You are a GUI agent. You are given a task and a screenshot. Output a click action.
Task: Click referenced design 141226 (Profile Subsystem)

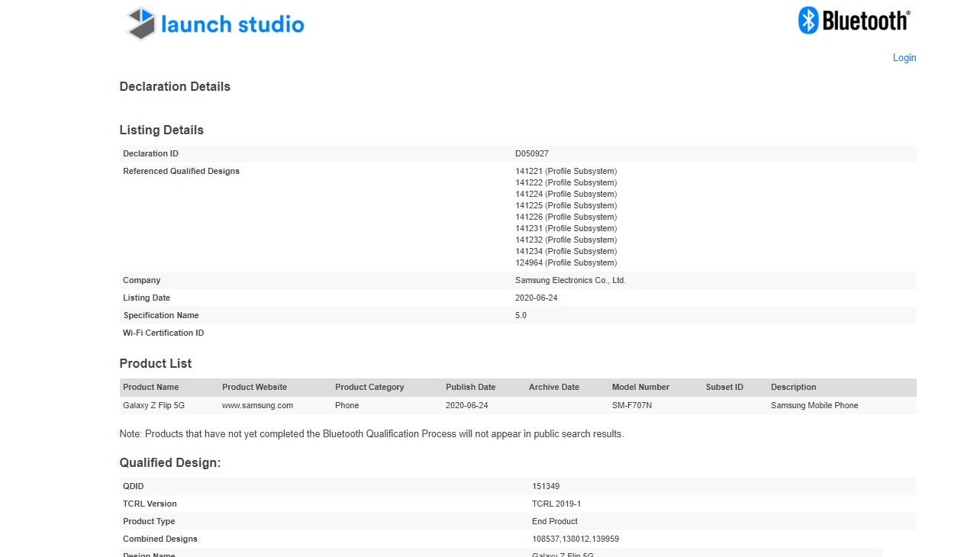pos(566,217)
